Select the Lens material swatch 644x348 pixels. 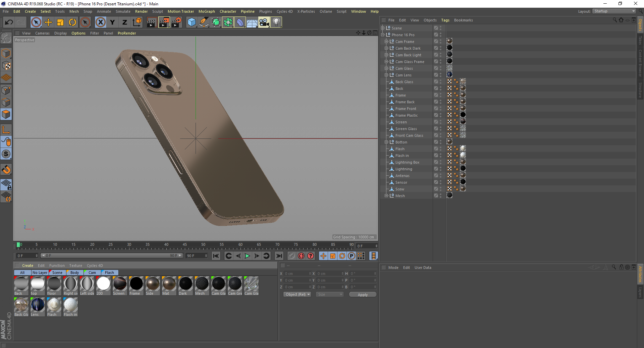pos(38,305)
